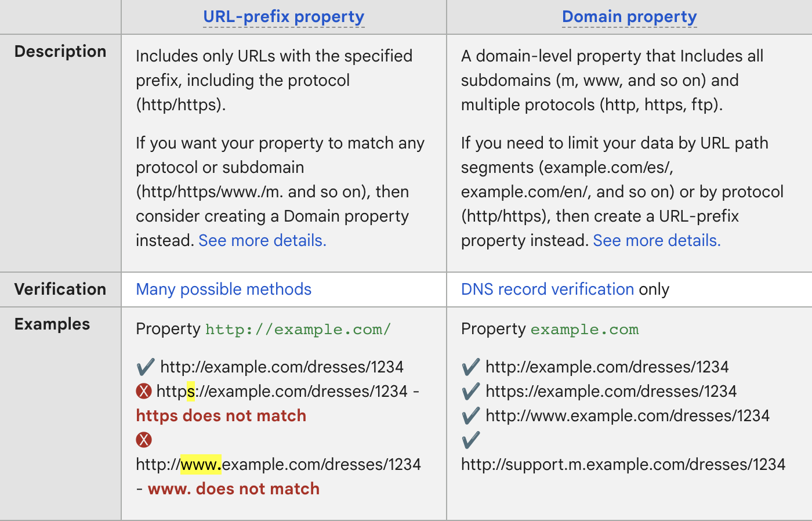This screenshot has width=812, height=521.
Task: Click the checkmark beside http://example.com/dresses/1234 in URL-prefix column
Action: coord(145,367)
